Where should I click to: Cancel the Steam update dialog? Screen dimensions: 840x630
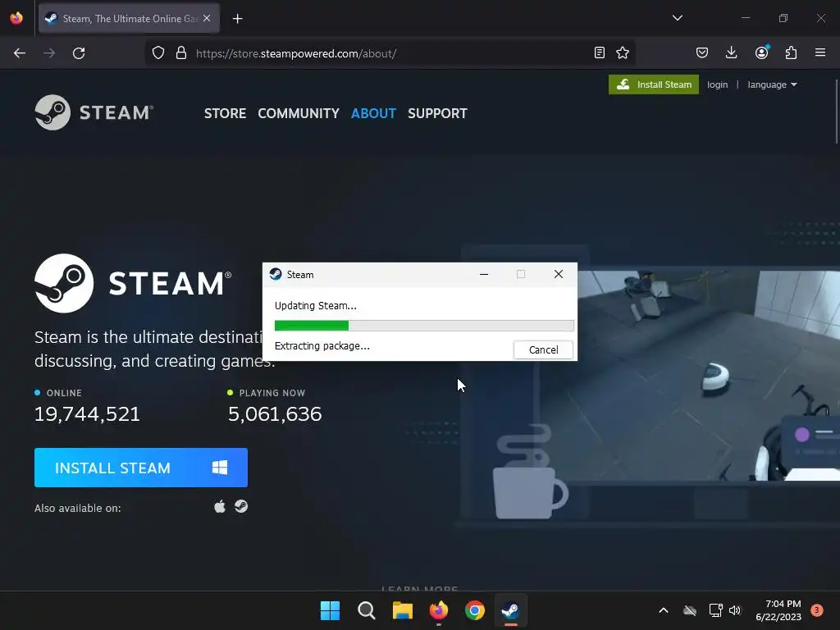point(543,349)
